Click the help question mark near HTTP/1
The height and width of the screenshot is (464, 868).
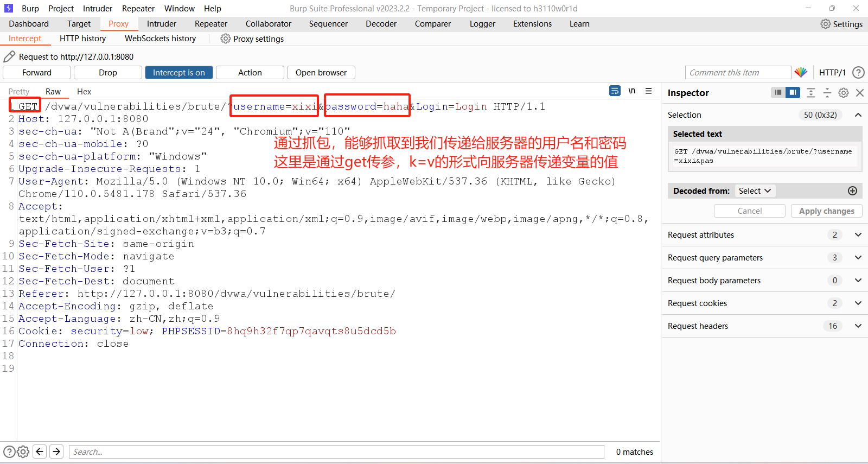pos(858,72)
